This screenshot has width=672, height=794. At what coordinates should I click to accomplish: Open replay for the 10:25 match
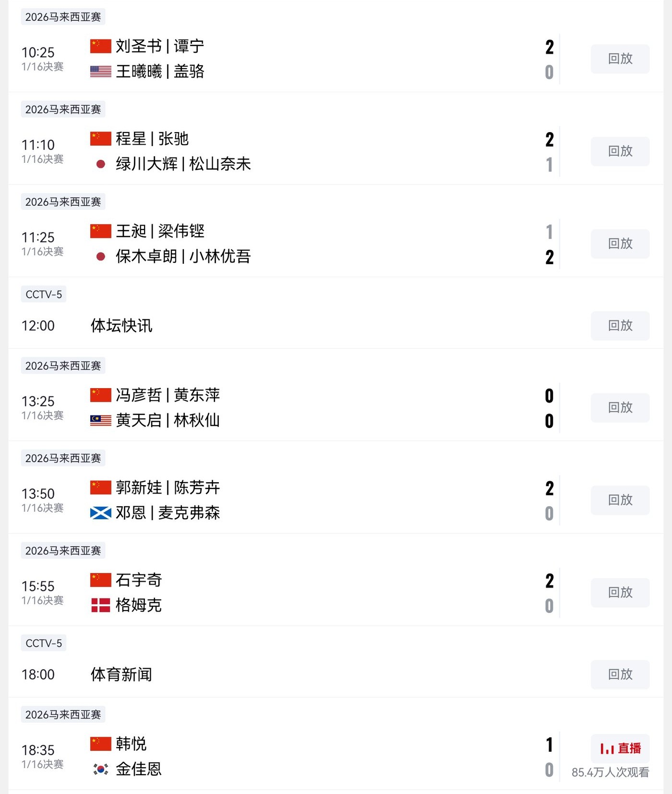click(x=620, y=59)
